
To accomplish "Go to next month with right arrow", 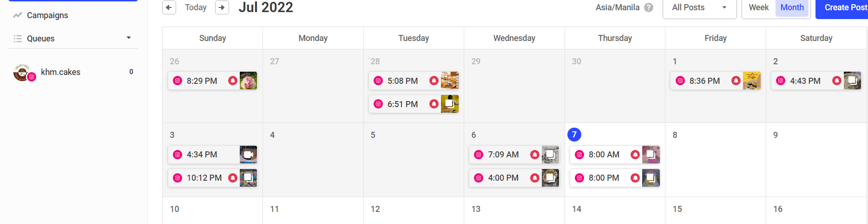I will [222, 7].
